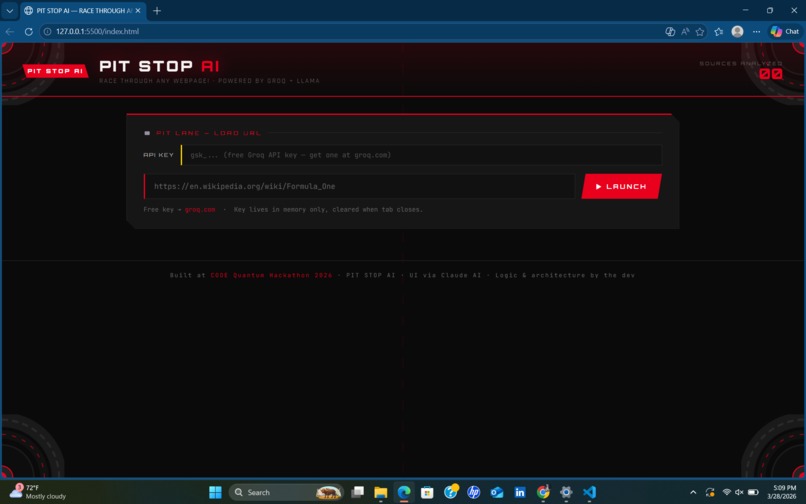Open the tab search dropdown arrow
This screenshot has height=504, width=806.
[10, 10]
